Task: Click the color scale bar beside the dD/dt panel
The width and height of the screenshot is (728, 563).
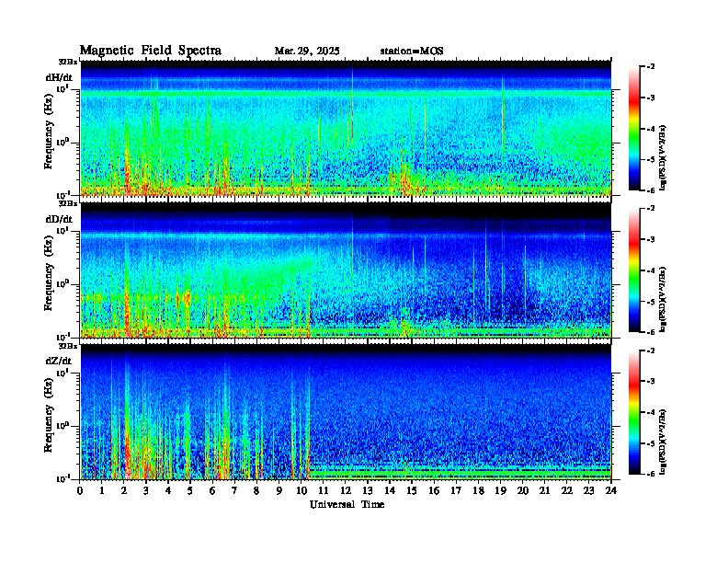Action: click(x=634, y=270)
